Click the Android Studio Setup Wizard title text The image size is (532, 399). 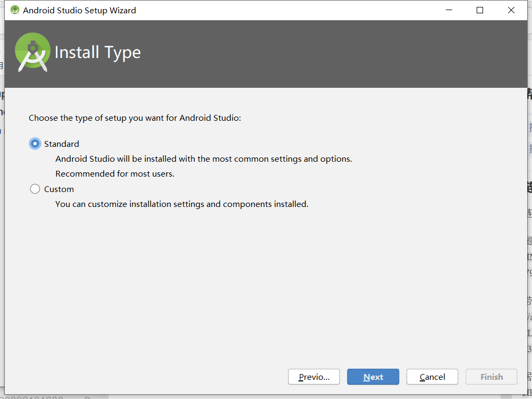pyautogui.click(x=79, y=11)
